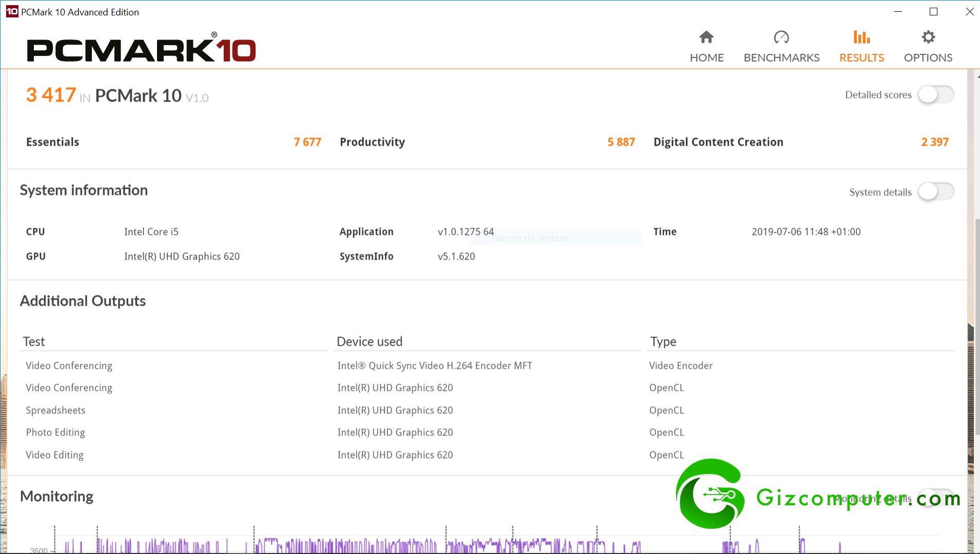
Task: Click the Device used column header
Action: 369,342
